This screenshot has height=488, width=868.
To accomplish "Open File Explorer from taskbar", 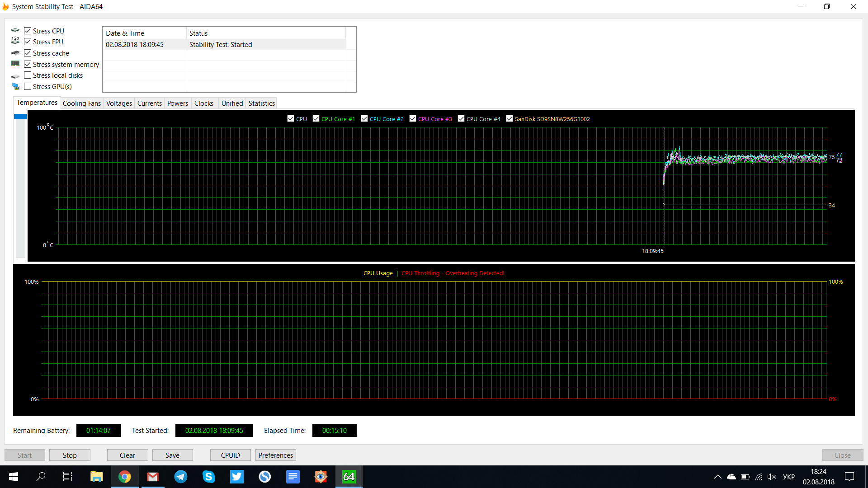I will 96,477.
